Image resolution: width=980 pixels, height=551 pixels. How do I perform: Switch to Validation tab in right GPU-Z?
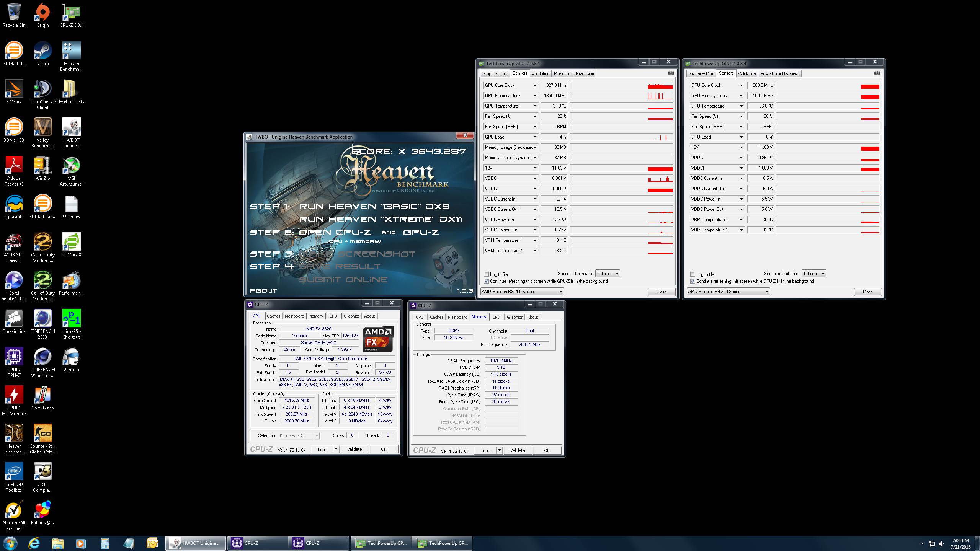[746, 74]
